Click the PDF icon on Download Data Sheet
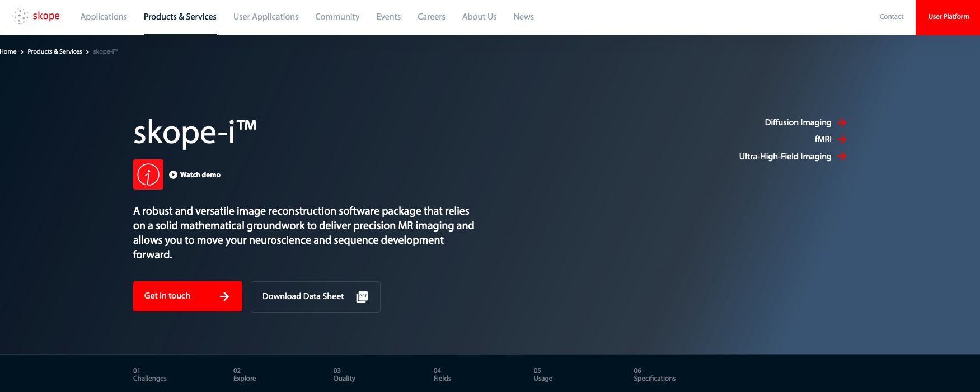The width and height of the screenshot is (980, 392). click(x=362, y=296)
